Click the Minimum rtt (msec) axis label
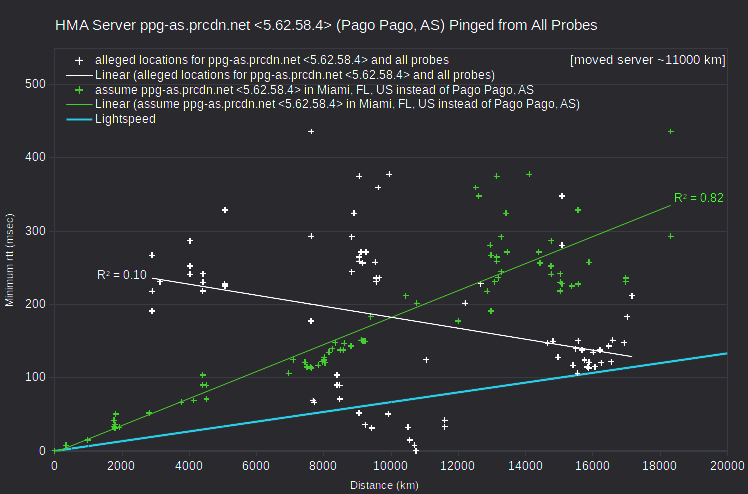748x494 pixels. pyautogui.click(x=10, y=260)
